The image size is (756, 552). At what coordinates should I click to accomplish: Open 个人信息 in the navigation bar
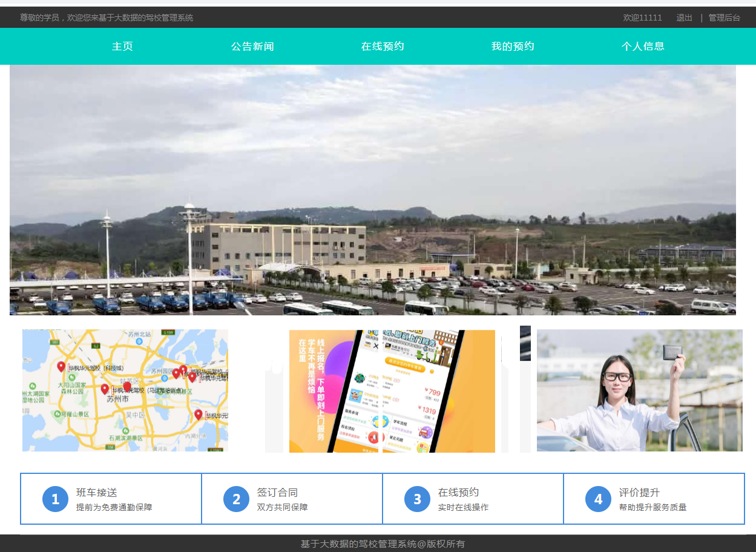(643, 46)
